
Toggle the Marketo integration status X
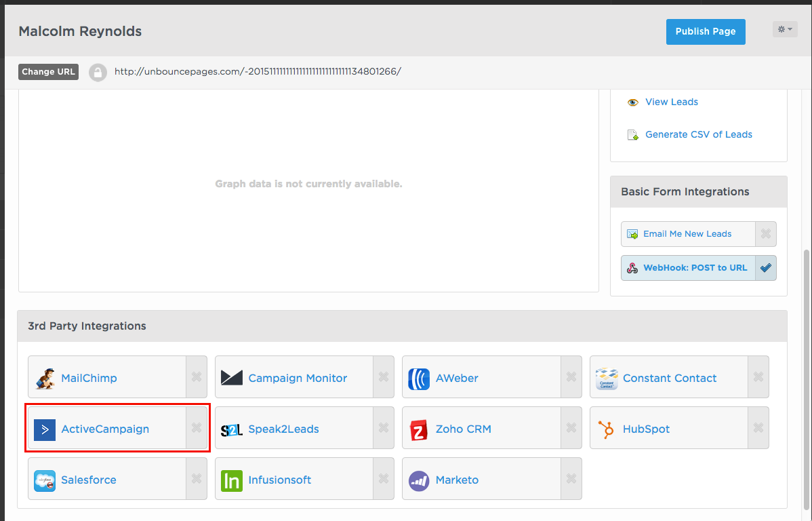571,478
